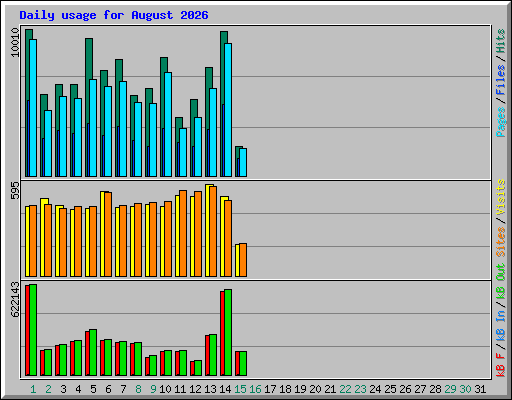Select day 19 on the date axis
The width and height of the screenshot is (512, 400).
300,389
